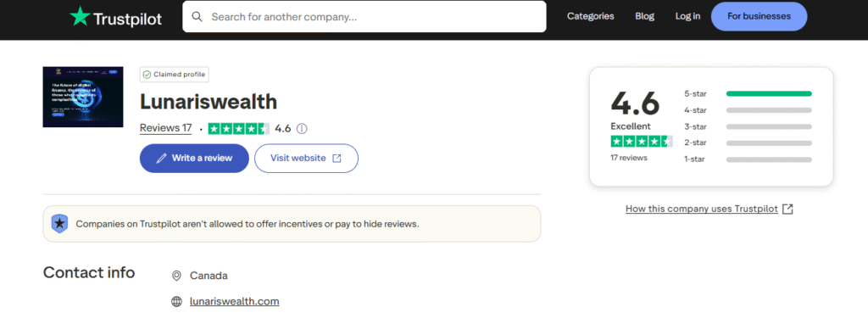Screen dimensions: 868x324
Task: Click the external link icon in Visit website
Action: pos(337,159)
